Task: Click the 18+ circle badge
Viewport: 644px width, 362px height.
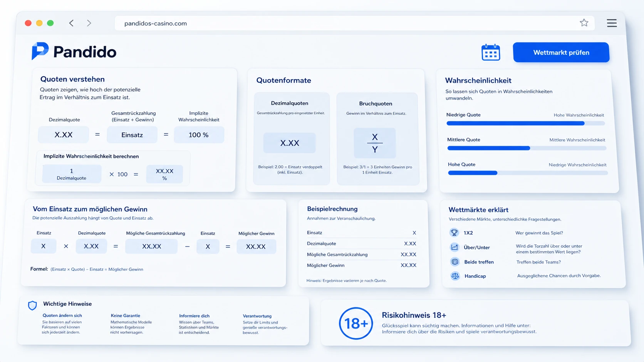Action: [x=356, y=323]
